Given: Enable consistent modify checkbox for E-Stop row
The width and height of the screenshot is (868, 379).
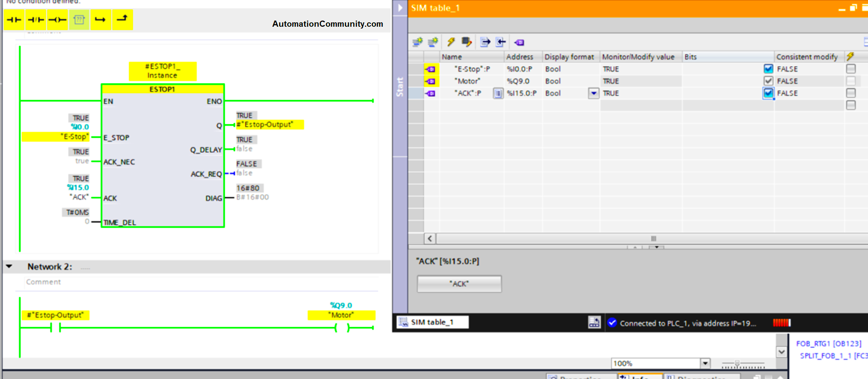Looking at the screenshot, I should 851,69.
